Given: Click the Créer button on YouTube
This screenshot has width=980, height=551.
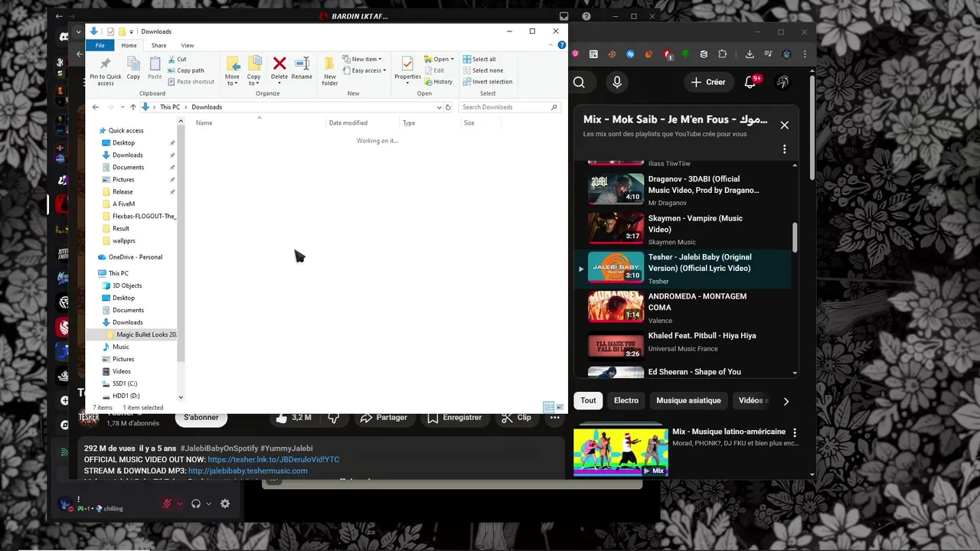Looking at the screenshot, I should coord(707,82).
